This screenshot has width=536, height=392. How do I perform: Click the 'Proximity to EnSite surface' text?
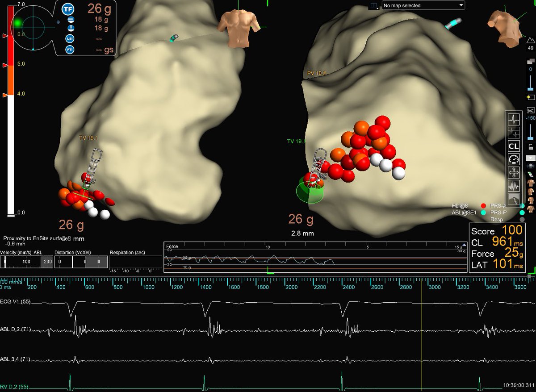point(35,239)
